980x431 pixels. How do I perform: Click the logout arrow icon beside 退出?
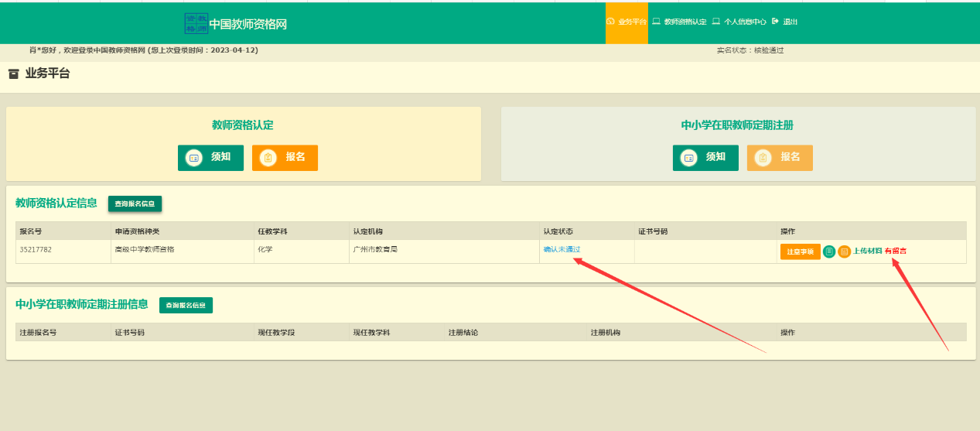(775, 22)
